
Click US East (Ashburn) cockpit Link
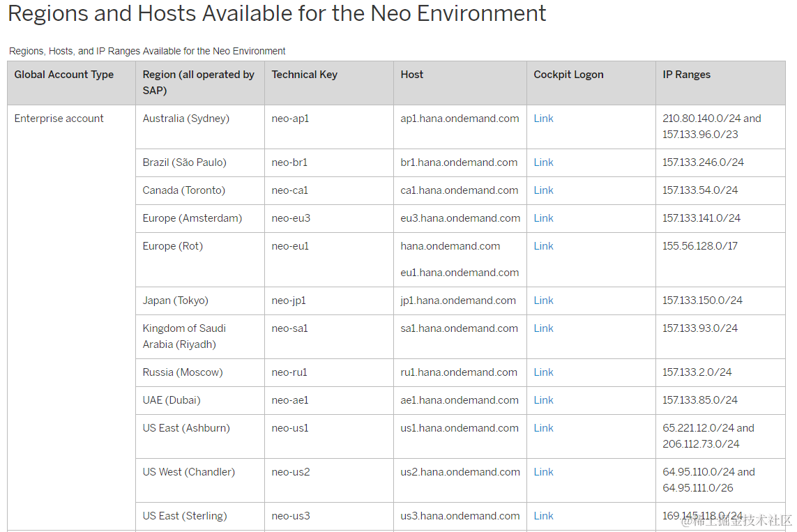tap(543, 428)
